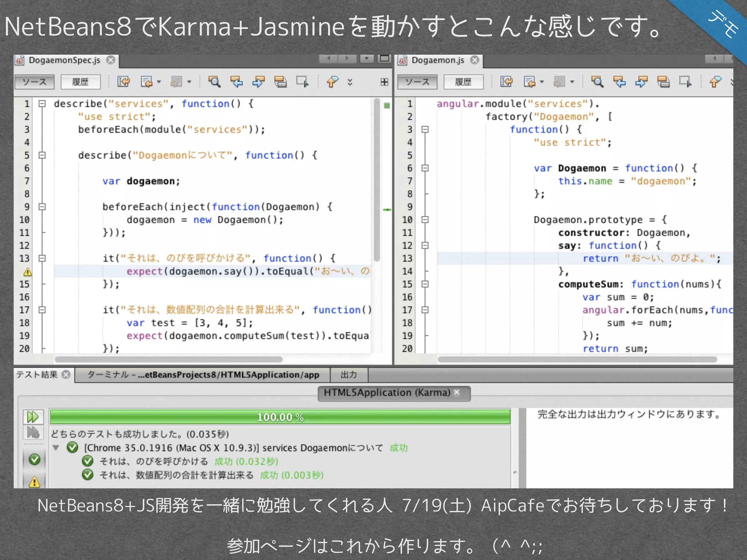Click horizontal scrollbar in DogaemonSpec.js editor
The width and height of the screenshot is (747, 560).
pyautogui.click(x=169, y=359)
